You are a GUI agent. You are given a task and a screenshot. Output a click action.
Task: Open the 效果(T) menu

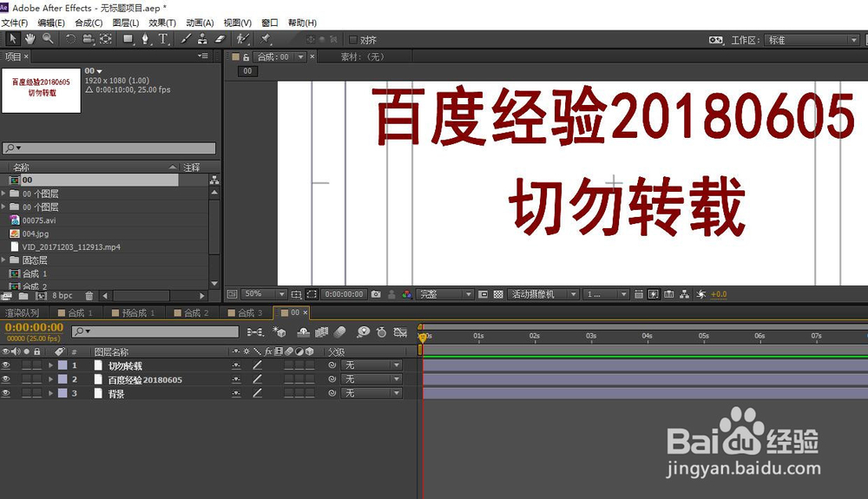(x=162, y=23)
